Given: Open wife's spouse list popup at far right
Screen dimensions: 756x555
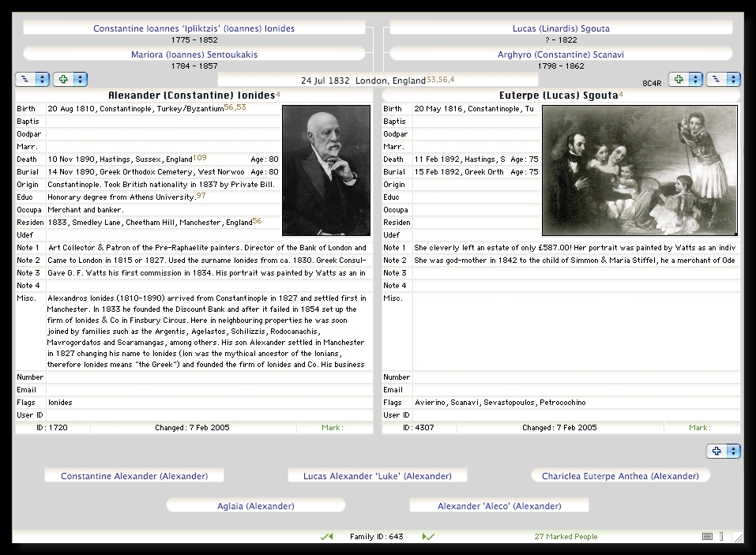Looking at the screenshot, I should (x=723, y=80).
